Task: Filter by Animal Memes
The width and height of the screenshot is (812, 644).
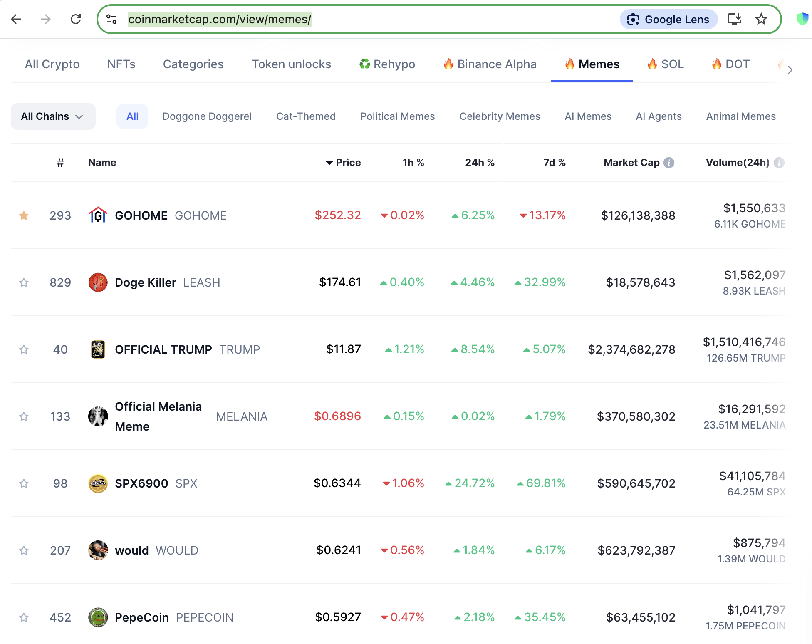Action: [x=741, y=116]
